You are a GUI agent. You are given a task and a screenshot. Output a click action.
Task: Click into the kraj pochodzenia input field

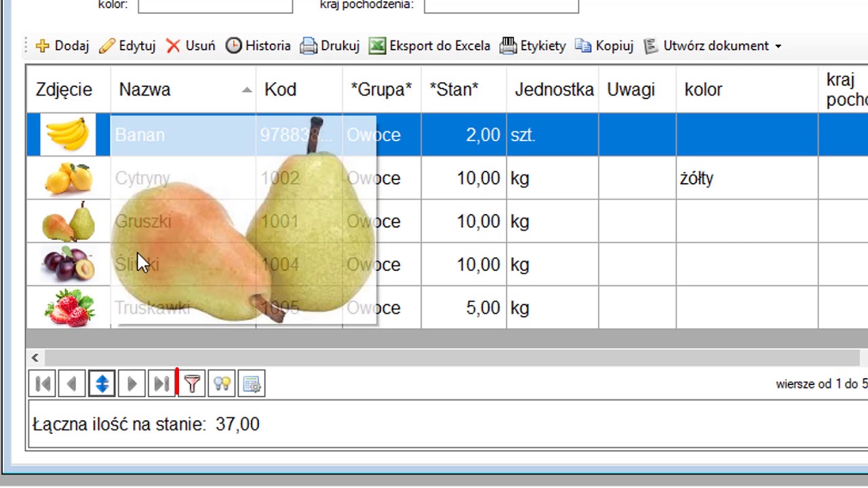tap(501, 5)
